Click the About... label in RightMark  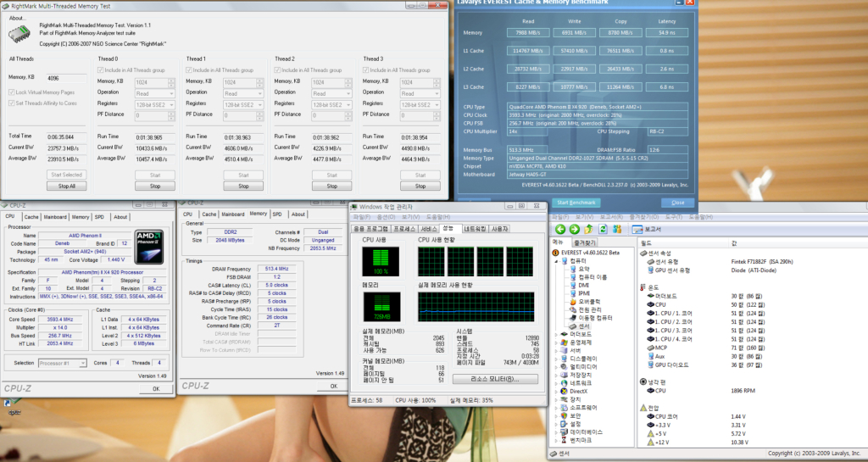click(18, 18)
